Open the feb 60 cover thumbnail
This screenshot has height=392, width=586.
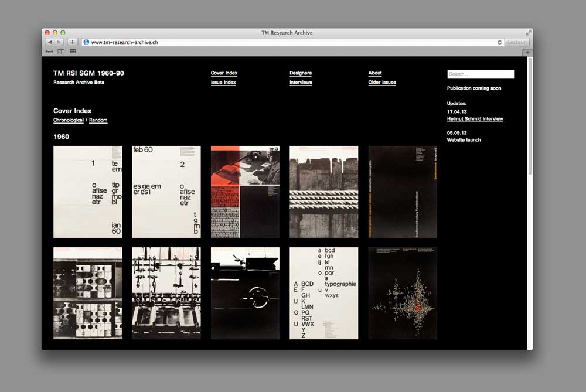166,192
